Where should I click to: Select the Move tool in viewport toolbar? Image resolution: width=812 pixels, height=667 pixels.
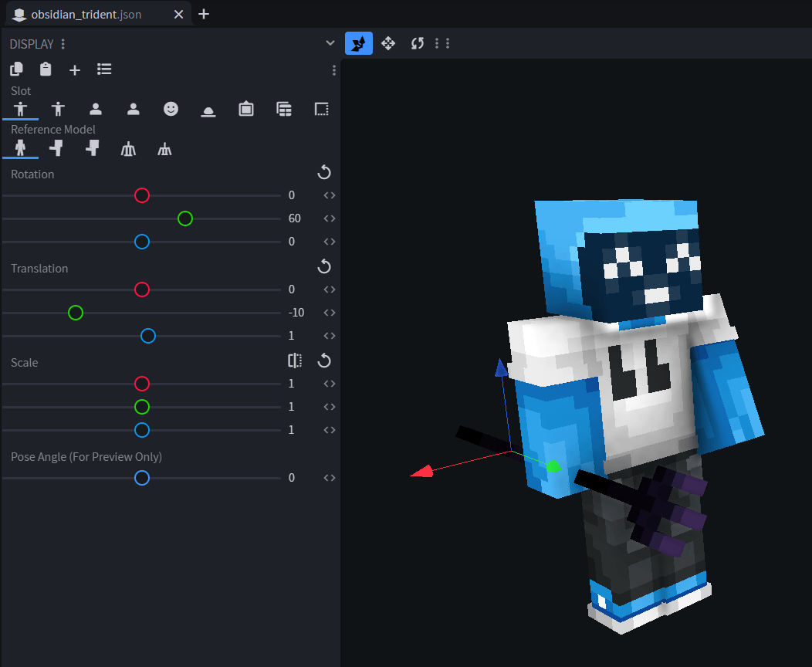point(388,43)
